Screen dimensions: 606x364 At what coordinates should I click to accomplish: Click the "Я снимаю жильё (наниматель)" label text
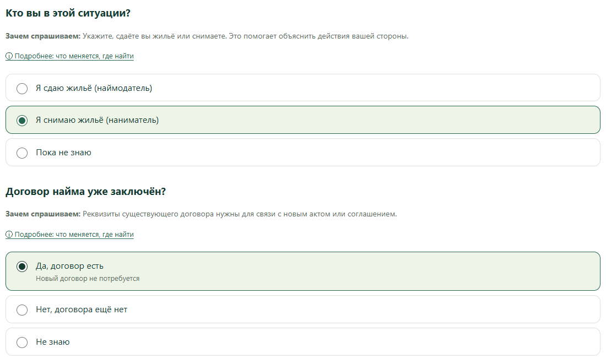click(98, 120)
